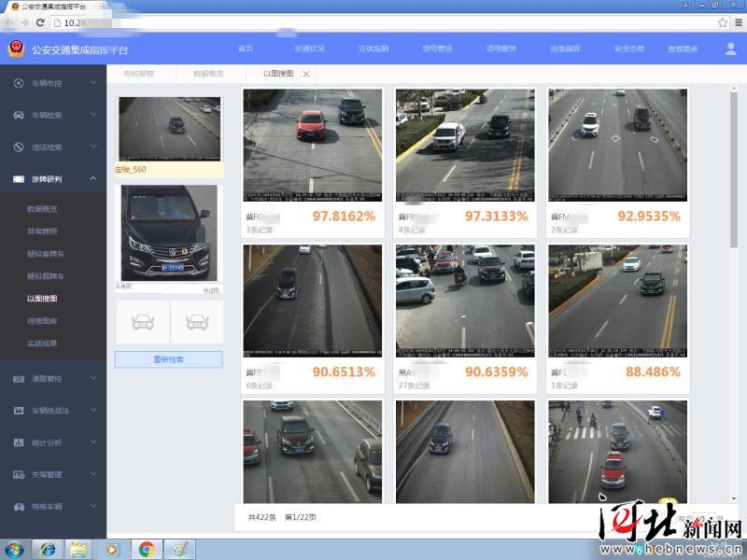Open the 97.8162% match result thumbnail
747x560 pixels.
[x=313, y=145]
